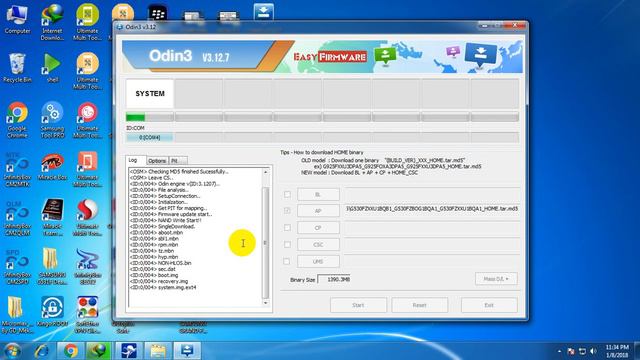The height and width of the screenshot is (360, 640).
Task: Open the red LG Ultimate Multi Tool shortcut
Action: (x=87, y=120)
